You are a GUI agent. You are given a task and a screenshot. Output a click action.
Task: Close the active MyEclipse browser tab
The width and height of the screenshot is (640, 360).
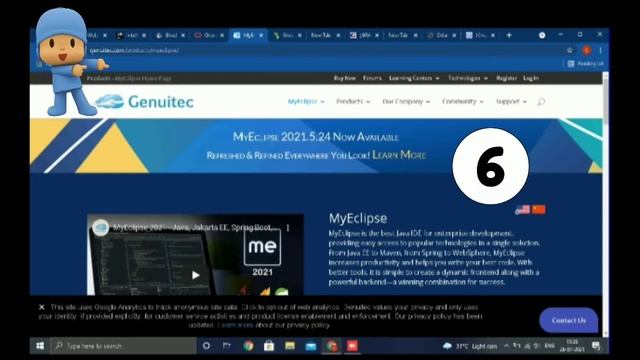261,36
